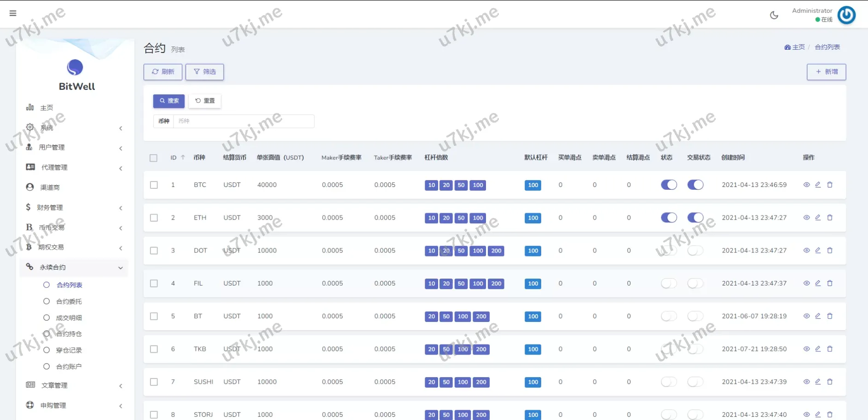Check the checkbox for TKB row
The height and width of the screenshot is (420, 868).
pos(154,349)
